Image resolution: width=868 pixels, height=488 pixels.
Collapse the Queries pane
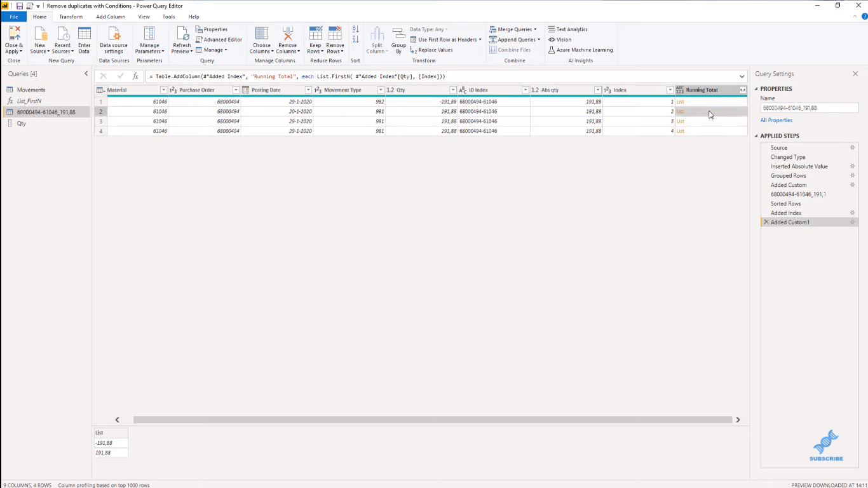[86, 74]
